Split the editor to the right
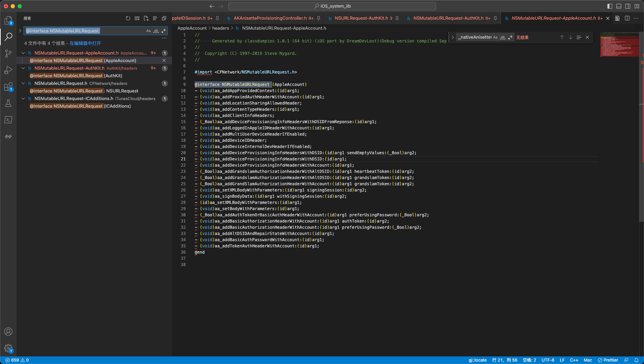This screenshot has width=644, height=364. point(627,18)
